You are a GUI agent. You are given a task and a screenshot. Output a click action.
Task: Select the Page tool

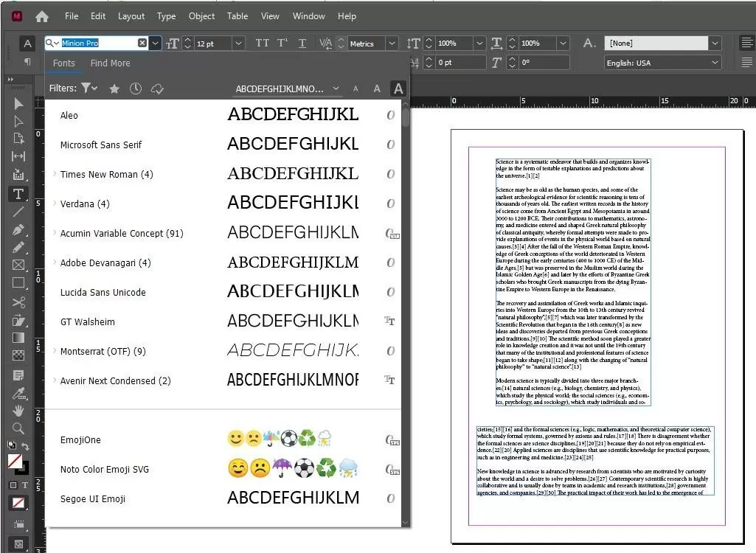[18, 139]
